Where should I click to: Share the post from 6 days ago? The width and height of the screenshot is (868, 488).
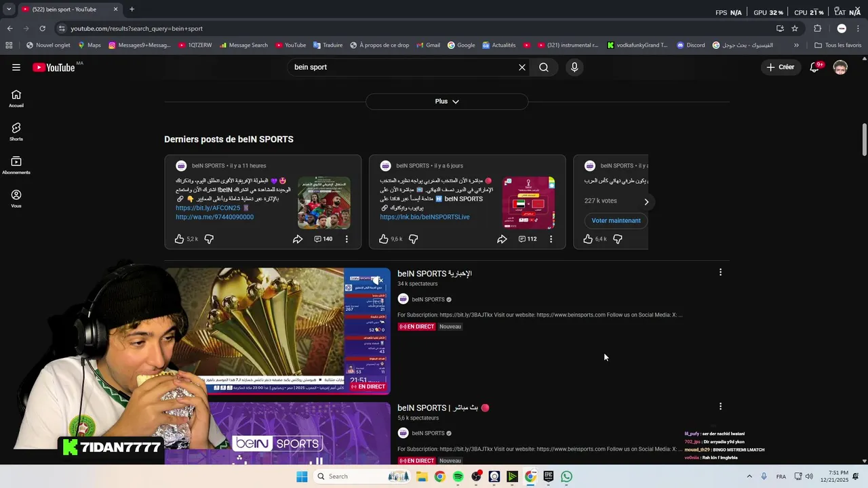tap(502, 239)
